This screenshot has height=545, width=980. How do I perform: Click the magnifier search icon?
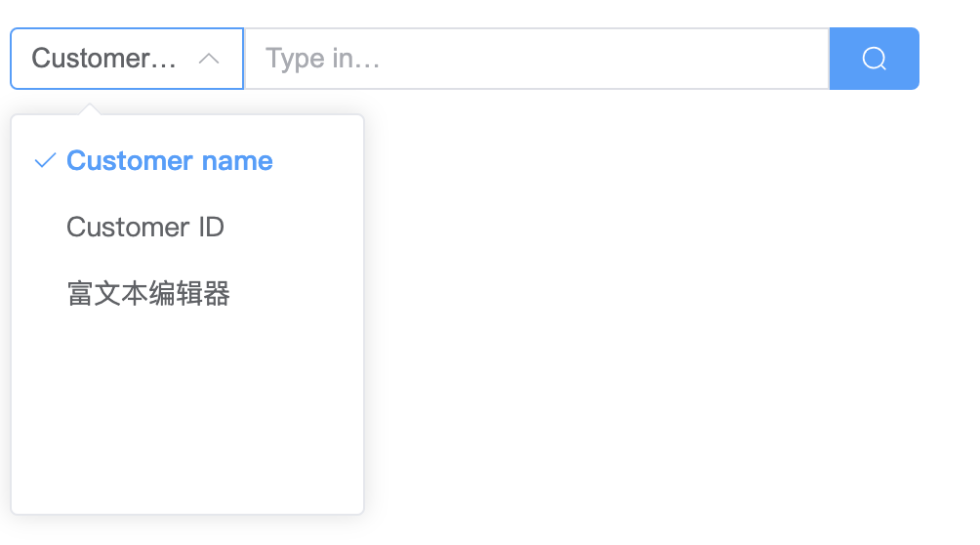coord(874,59)
